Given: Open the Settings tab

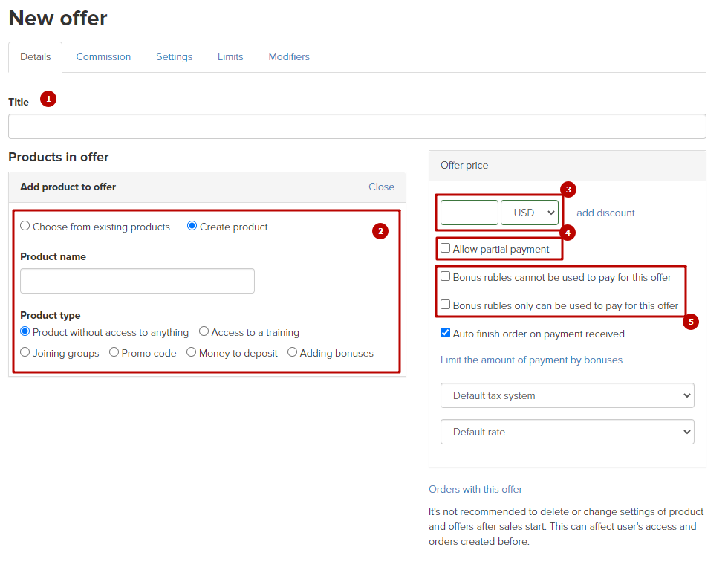Looking at the screenshot, I should [174, 56].
